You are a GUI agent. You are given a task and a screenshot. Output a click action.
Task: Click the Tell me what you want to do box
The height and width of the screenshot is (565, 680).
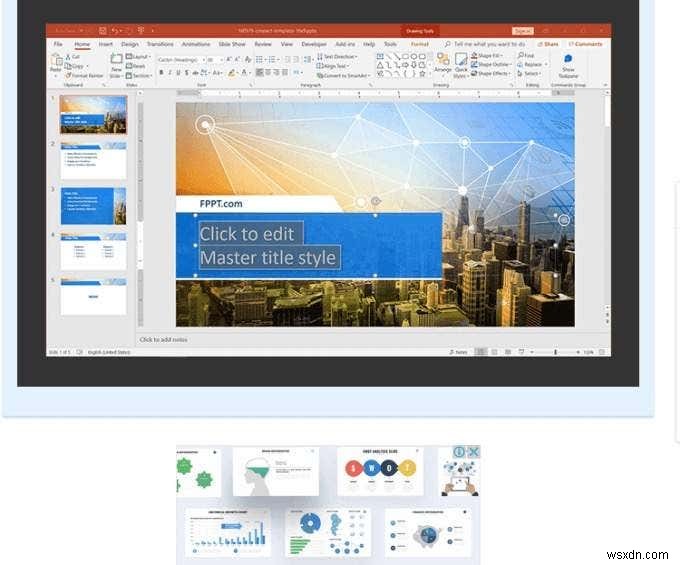(485, 44)
